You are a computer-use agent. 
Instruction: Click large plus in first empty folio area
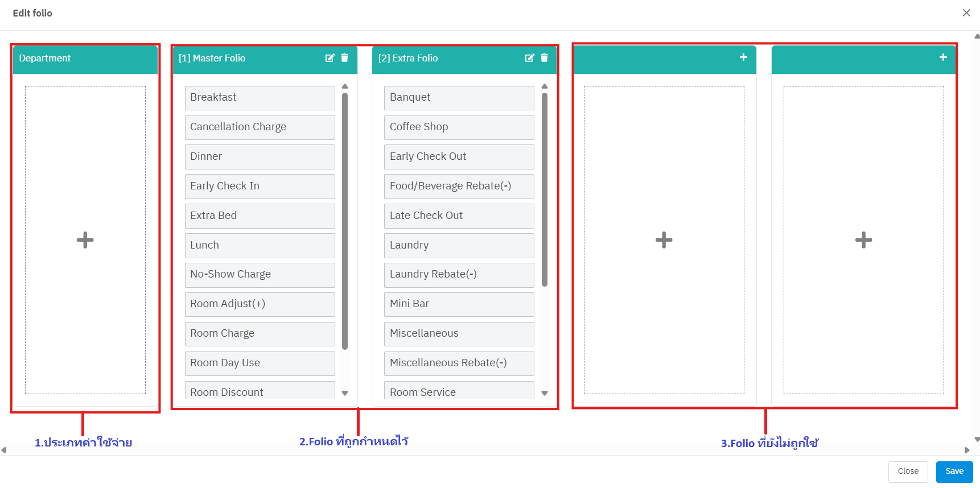click(x=664, y=240)
